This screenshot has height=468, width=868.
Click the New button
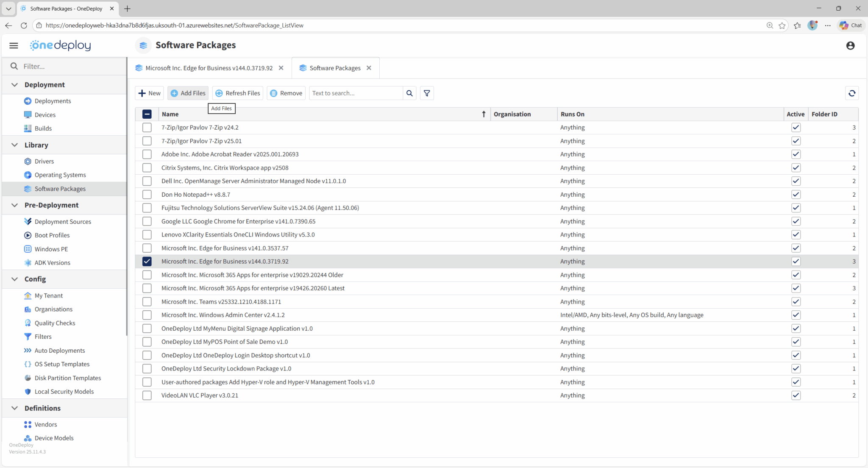click(149, 93)
